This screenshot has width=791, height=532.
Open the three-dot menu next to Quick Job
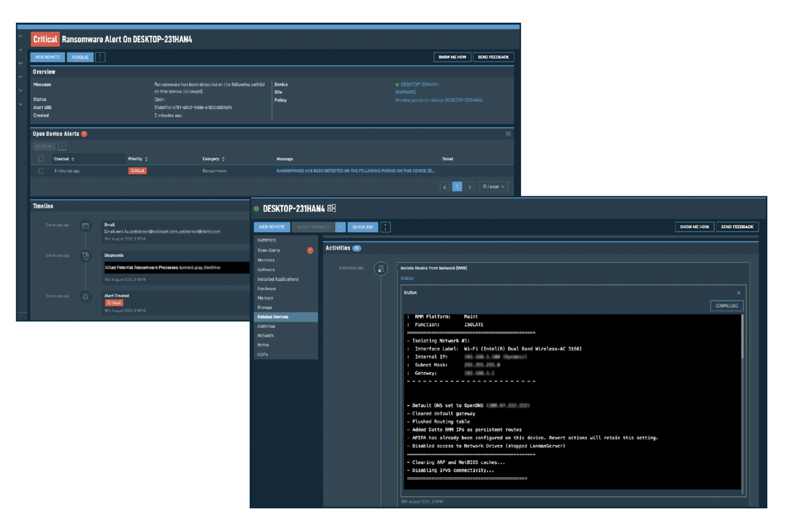coord(385,227)
